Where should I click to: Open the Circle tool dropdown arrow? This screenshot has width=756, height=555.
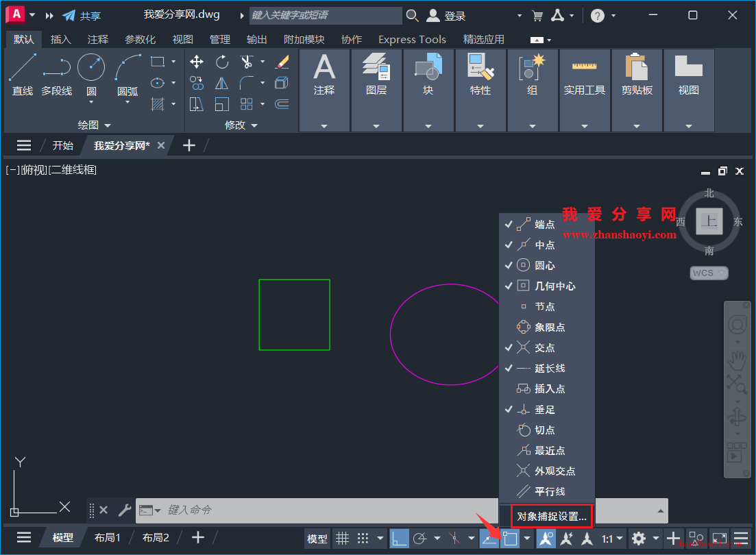91,102
